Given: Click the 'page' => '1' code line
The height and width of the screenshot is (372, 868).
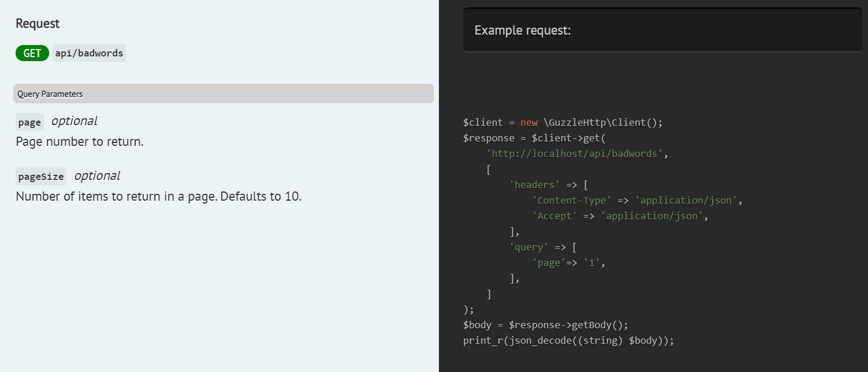Looking at the screenshot, I should pyautogui.click(x=568, y=263).
